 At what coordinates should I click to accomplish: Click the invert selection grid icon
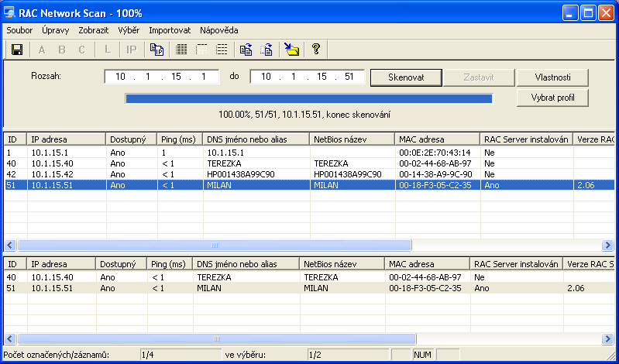tap(222, 50)
